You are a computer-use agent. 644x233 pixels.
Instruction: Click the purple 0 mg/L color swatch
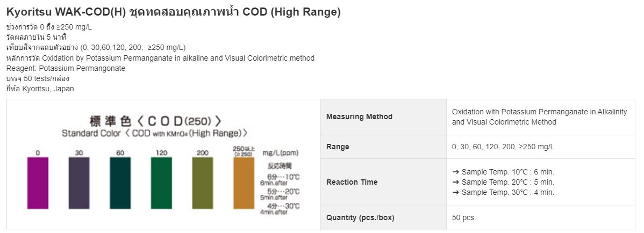click(x=38, y=183)
